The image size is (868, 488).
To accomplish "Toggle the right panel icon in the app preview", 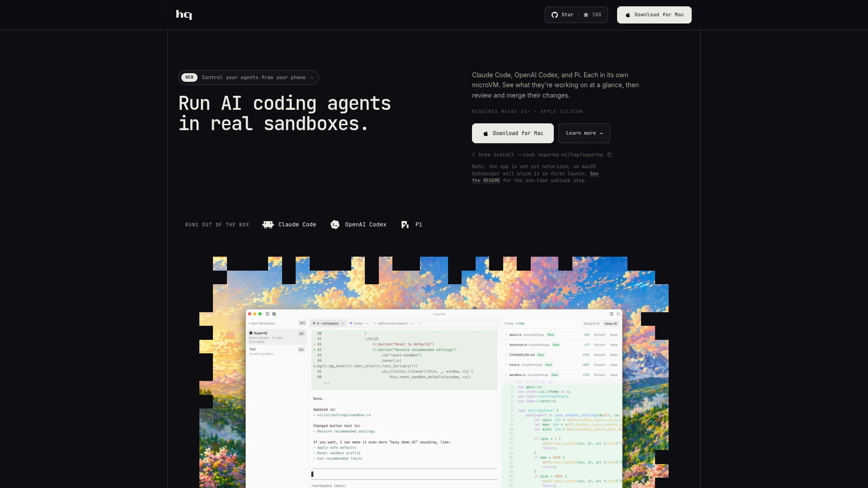I will click(x=611, y=314).
